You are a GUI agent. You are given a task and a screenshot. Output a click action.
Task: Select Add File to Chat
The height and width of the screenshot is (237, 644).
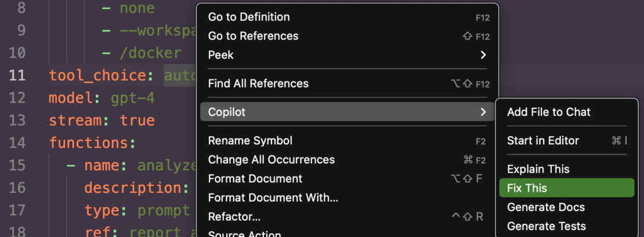(x=549, y=112)
